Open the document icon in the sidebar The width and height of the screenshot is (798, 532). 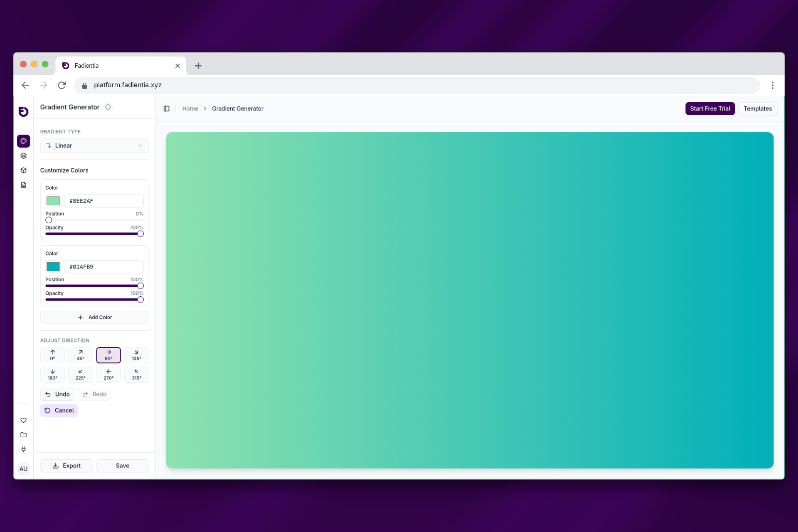(x=23, y=185)
